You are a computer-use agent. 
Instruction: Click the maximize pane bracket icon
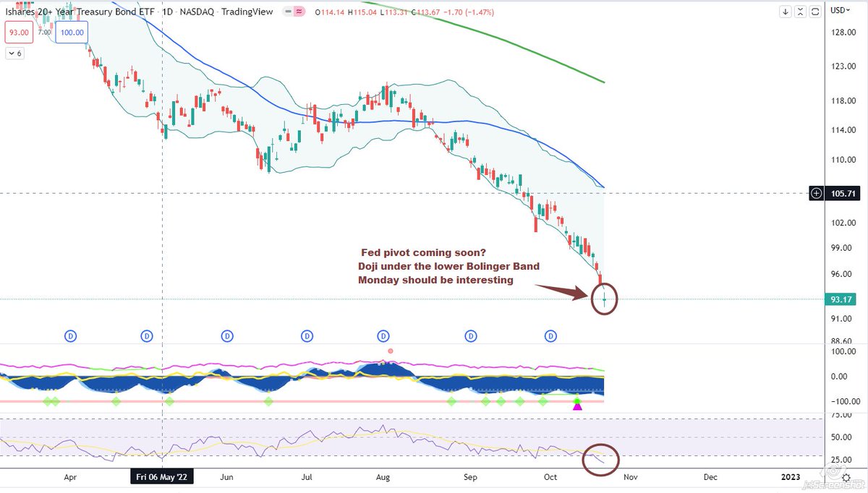[x=814, y=12]
